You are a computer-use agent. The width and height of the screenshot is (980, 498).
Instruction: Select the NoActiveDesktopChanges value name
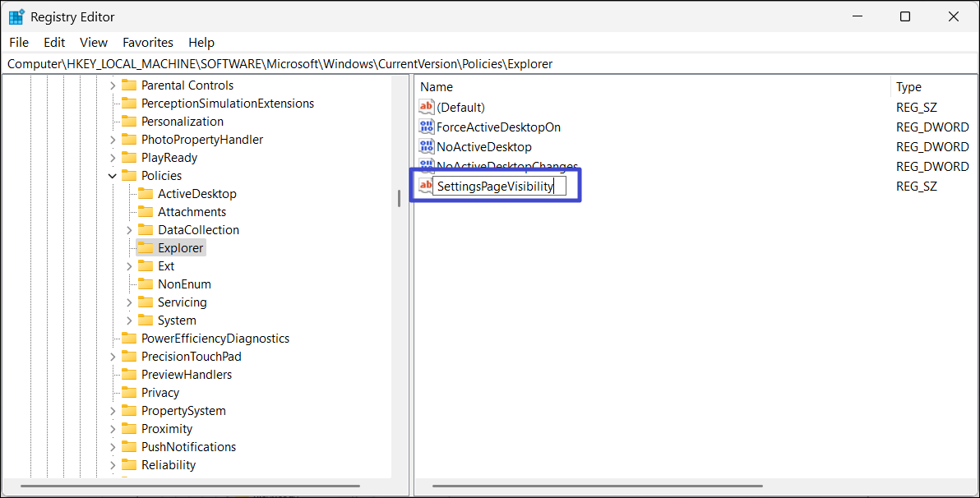click(507, 166)
